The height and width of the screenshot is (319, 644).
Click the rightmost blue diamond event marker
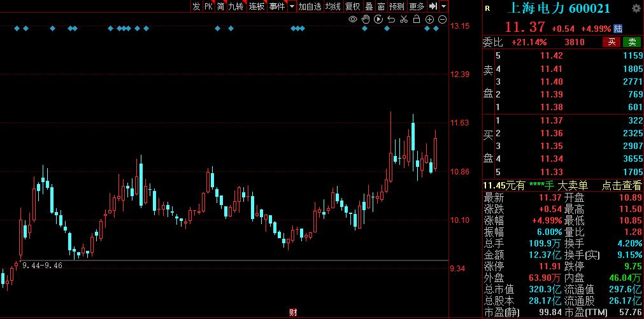point(436,28)
